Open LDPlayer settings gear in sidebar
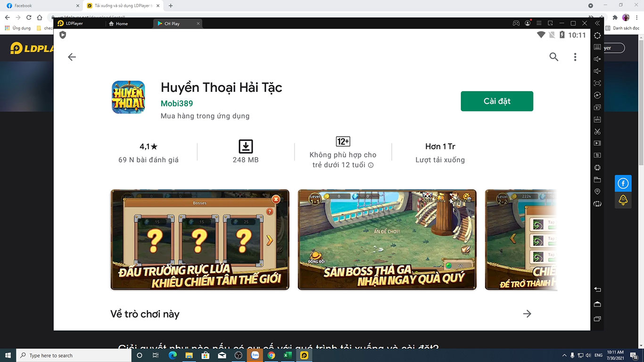The image size is (644, 362). tap(597, 35)
